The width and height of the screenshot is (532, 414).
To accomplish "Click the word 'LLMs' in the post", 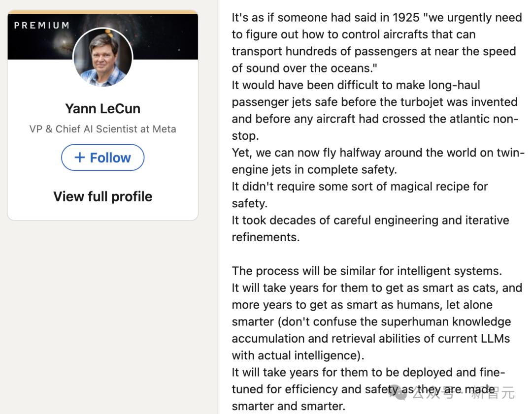I will coord(493,338).
